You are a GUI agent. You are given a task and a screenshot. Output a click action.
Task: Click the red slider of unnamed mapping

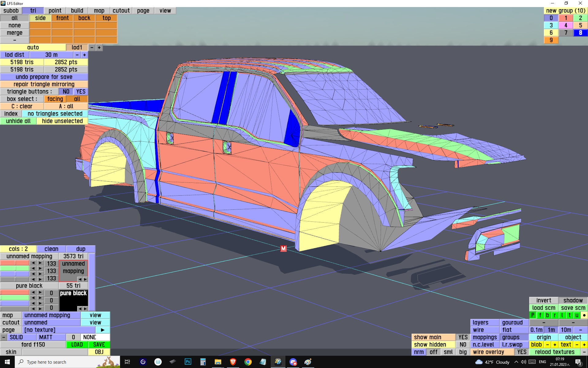point(14,263)
